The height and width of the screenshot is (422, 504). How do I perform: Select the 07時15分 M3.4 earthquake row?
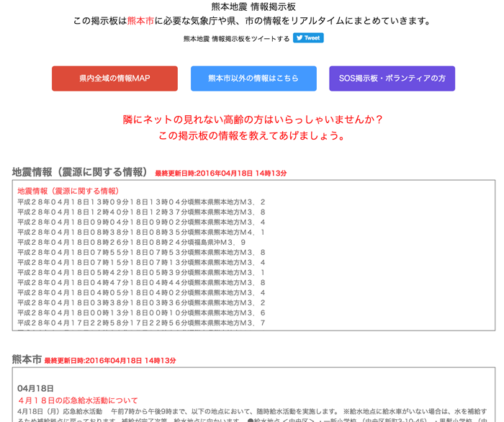[141, 263]
